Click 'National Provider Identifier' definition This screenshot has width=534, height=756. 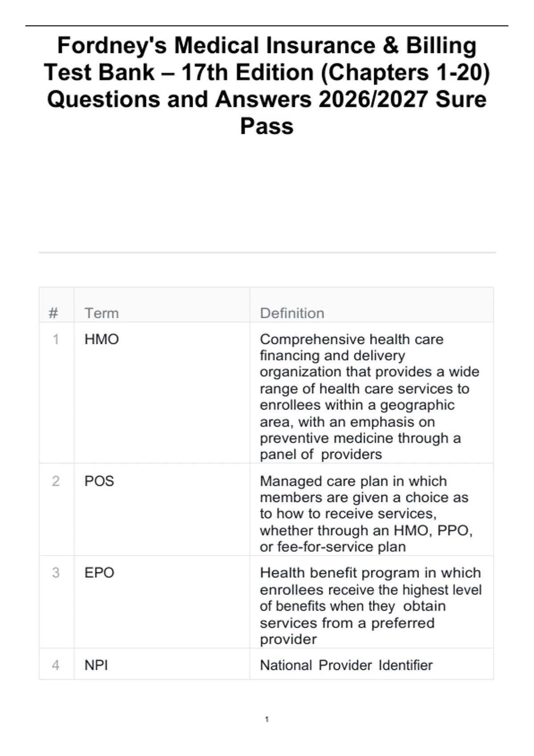346,665
